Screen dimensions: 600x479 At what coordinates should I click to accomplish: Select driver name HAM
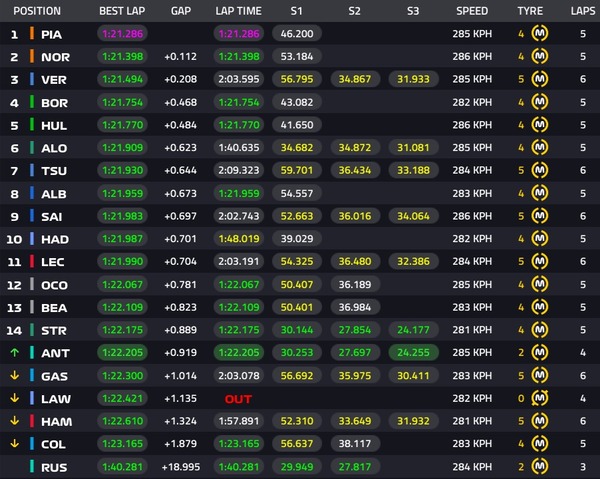point(57,422)
